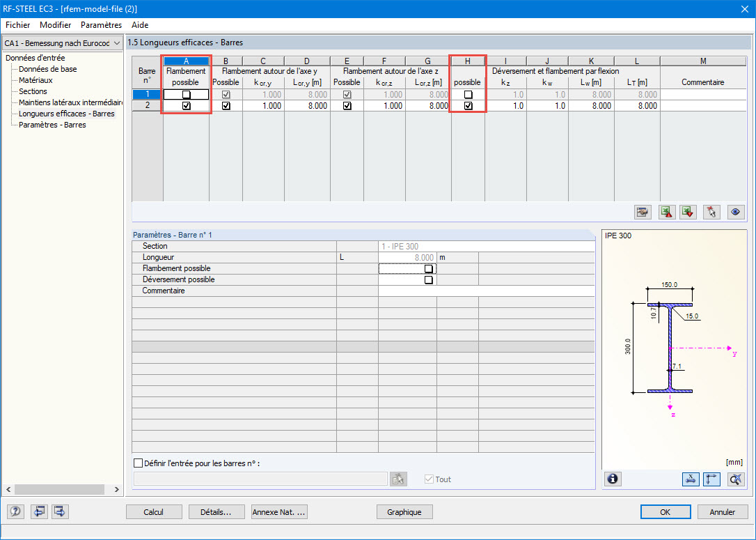Check Flambement possible in Paramètres panel
The height and width of the screenshot is (540, 756).
(x=428, y=269)
